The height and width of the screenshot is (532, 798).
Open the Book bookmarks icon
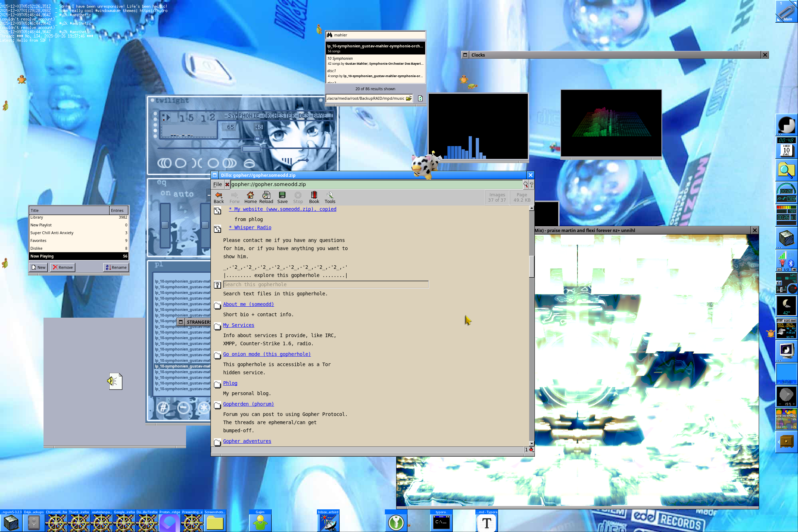point(314,197)
